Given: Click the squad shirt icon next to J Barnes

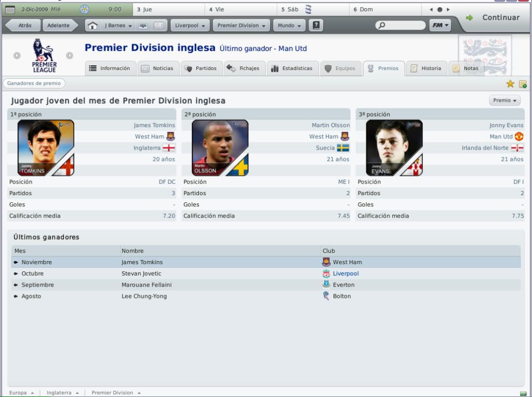Looking at the screenshot, I should (x=143, y=26).
